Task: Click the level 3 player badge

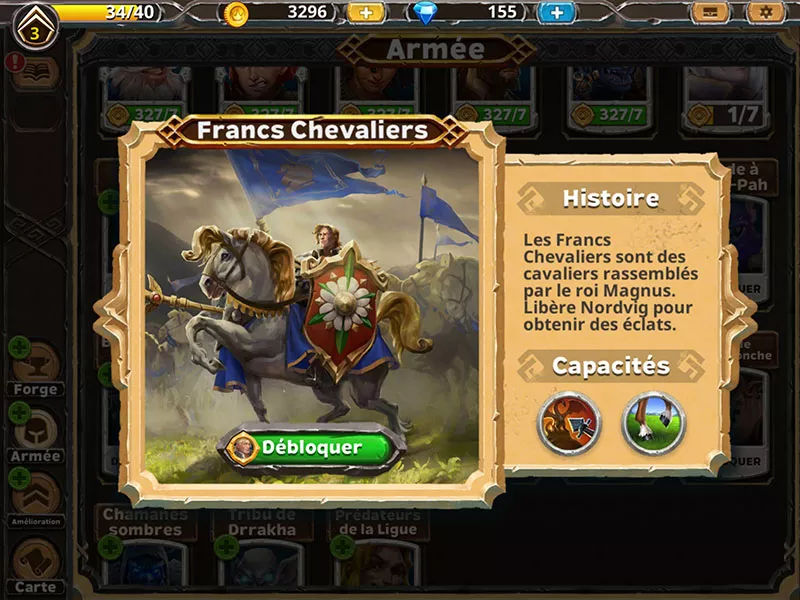Action: [x=35, y=28]
